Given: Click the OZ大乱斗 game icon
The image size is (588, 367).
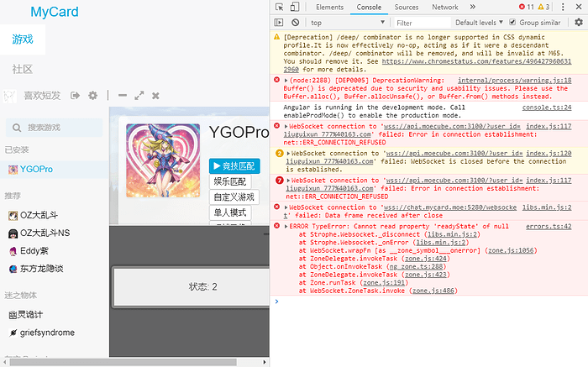Looking at the screenshot, I should pos(13,216).
